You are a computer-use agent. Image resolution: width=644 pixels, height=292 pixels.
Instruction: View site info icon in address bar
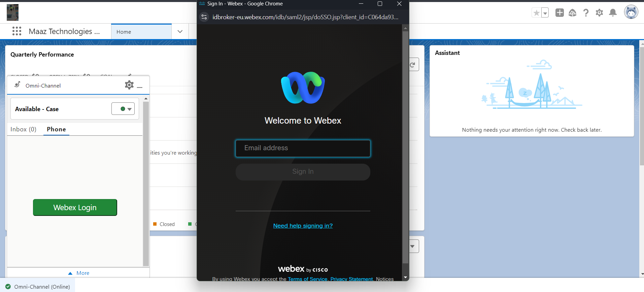204,17
